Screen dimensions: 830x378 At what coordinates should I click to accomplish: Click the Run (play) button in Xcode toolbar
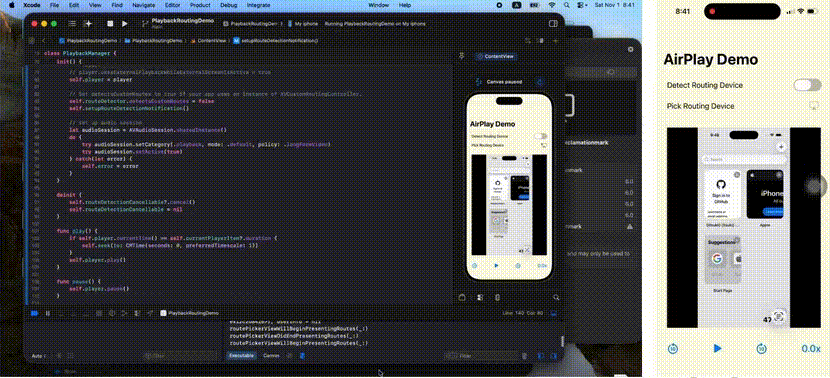click(124, 24)
